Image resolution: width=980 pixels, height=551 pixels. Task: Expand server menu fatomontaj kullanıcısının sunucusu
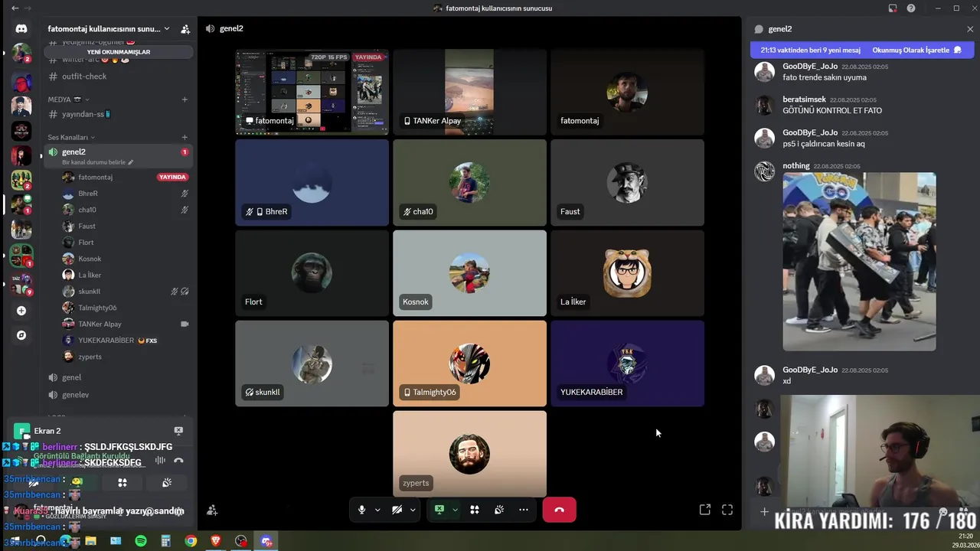[108, 29]
